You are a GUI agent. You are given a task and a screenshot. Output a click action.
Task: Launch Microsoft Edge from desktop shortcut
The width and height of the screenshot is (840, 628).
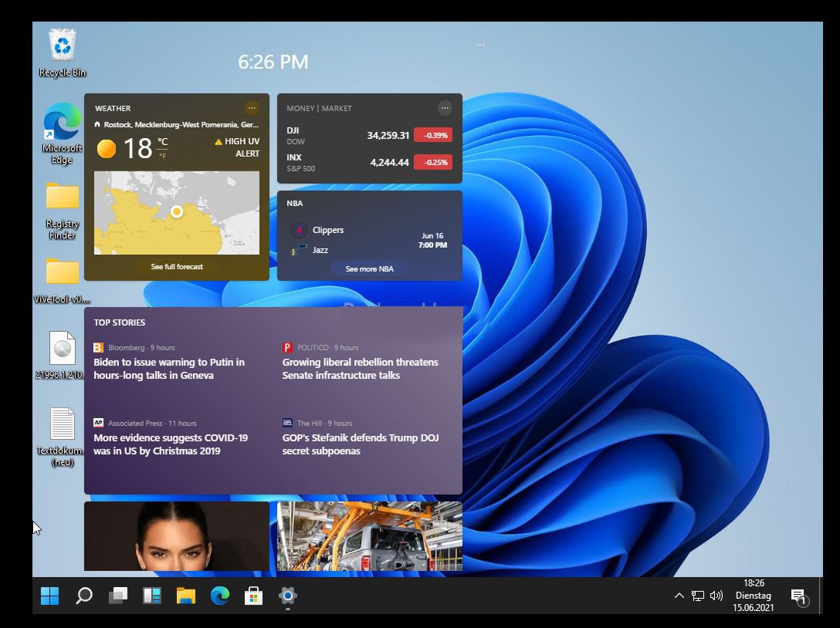[x=62, y=133]
